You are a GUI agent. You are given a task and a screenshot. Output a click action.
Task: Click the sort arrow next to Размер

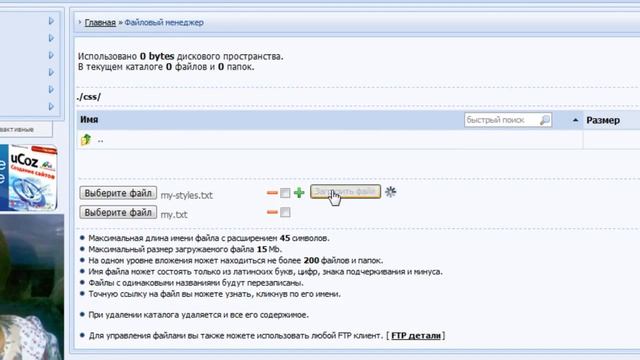pyautogui.click(x=575, y=120)
